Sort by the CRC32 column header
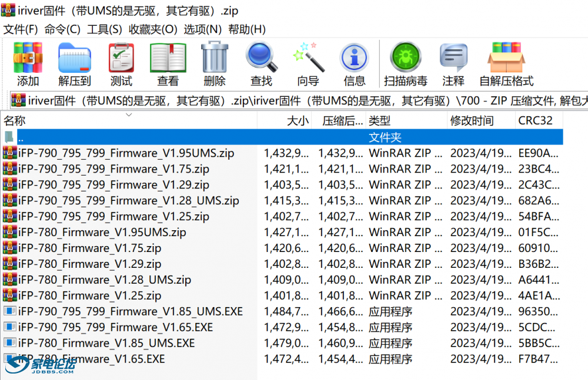Viewport: 588px width, 380px height. pyautogui.click(x=539, y=120)
